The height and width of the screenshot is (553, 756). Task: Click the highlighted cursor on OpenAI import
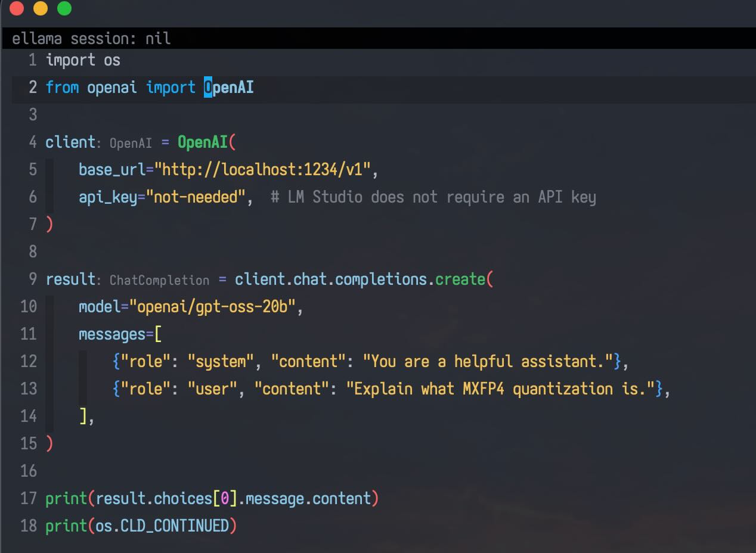pos(208,88)
